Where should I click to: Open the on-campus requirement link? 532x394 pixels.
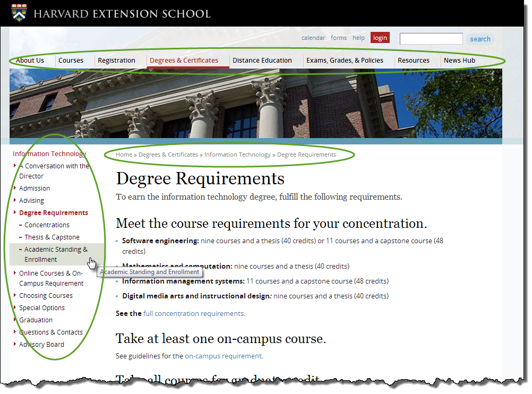click(x=223, y=356)
